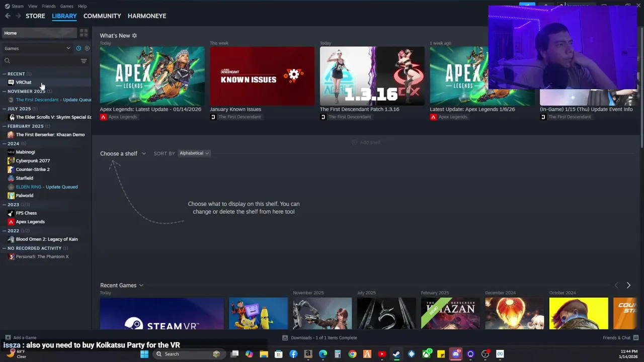
Task: Toggle sort by recent activity clock icon
Action: click(x=78, y=48)
